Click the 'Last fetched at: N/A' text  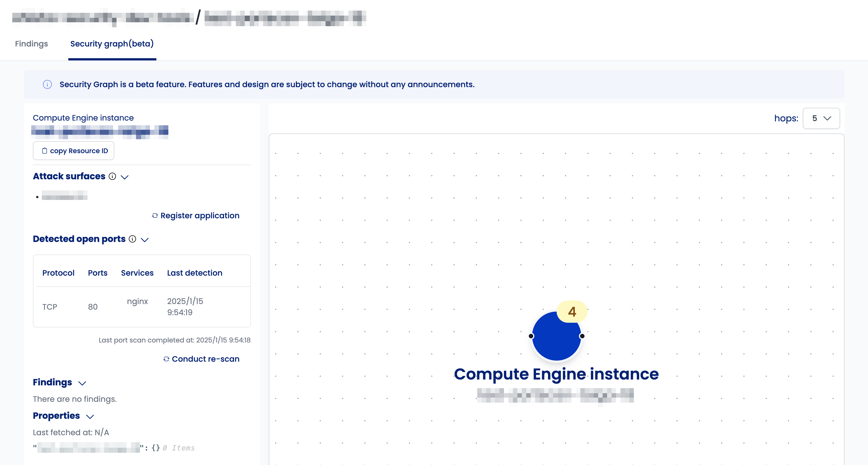click(71, 432)
